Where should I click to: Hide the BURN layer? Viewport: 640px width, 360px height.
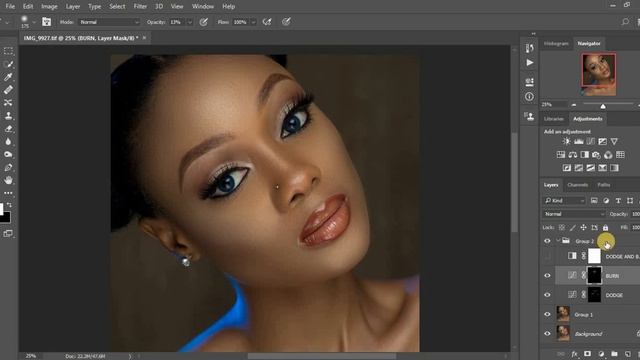[547, 276]
